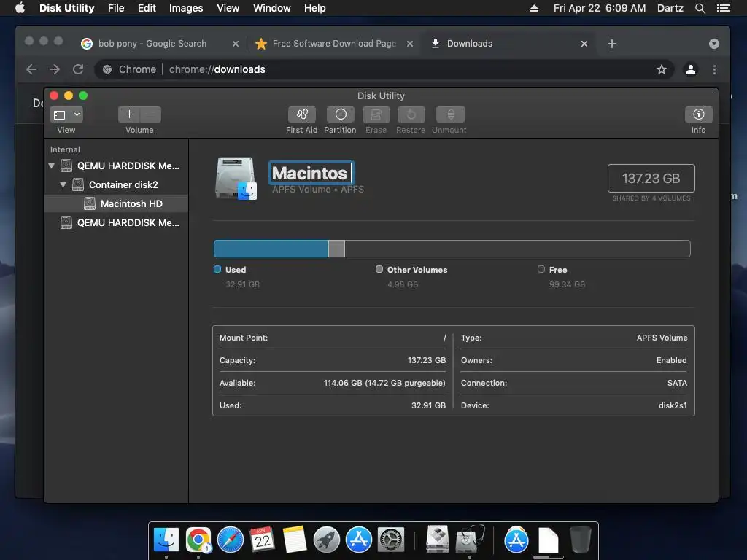Open Notes from the Dock

(x=295, y=540)
